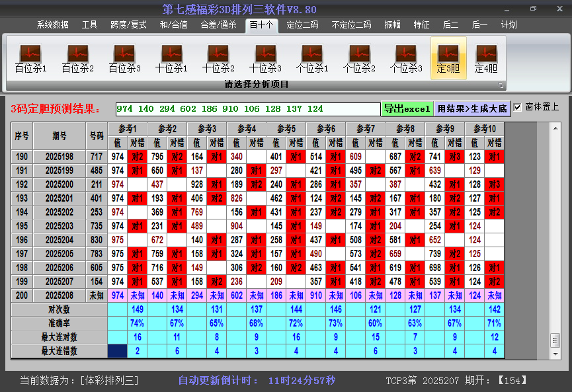Click the 3码定胆 prediction result field
Screen dimensions: 572x392
(248, 108)
